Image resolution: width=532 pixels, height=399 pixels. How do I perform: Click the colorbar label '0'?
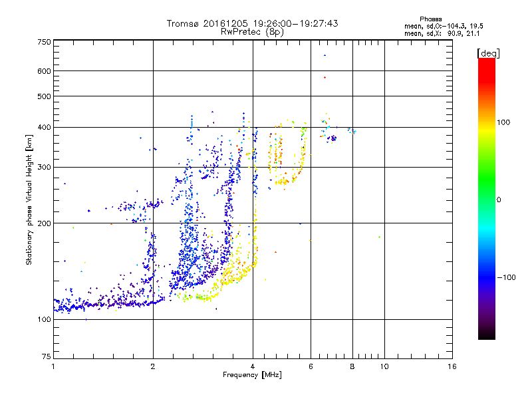coord(498,200)
